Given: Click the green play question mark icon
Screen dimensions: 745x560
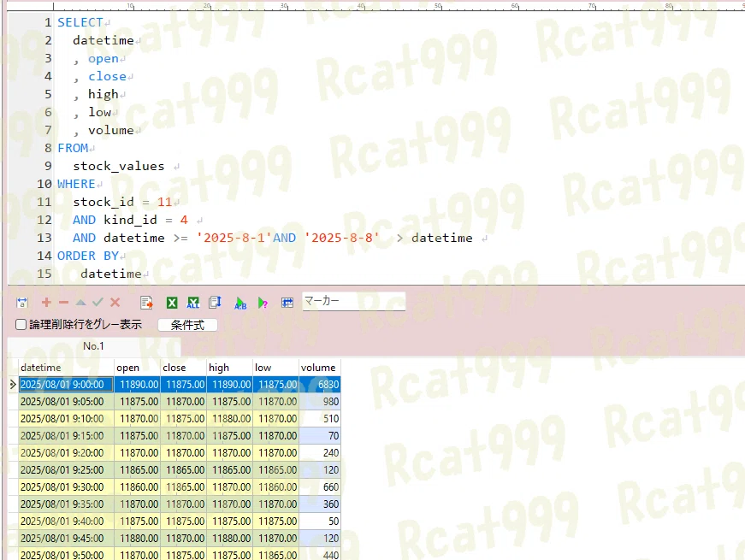Looking at the screenshot, I should click(263, 303).
